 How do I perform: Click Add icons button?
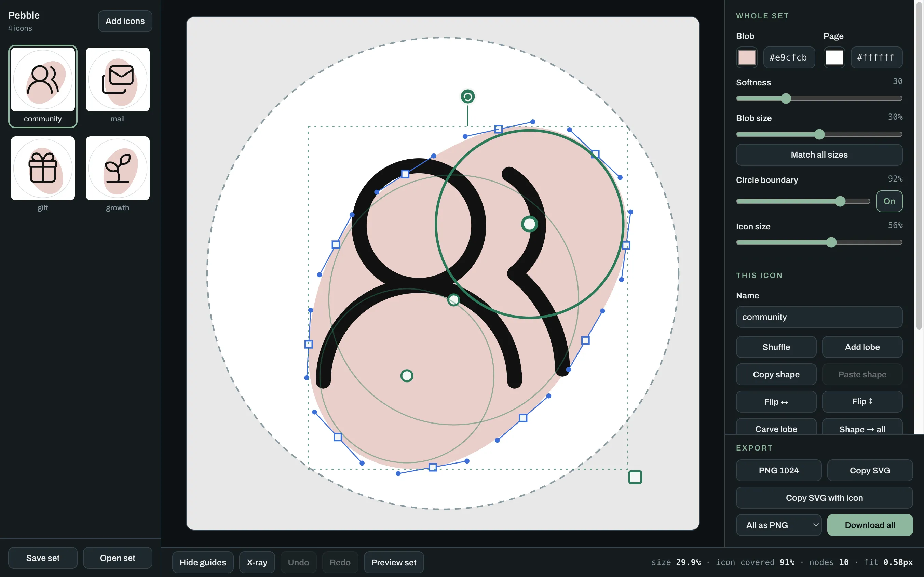click(125, 21)
